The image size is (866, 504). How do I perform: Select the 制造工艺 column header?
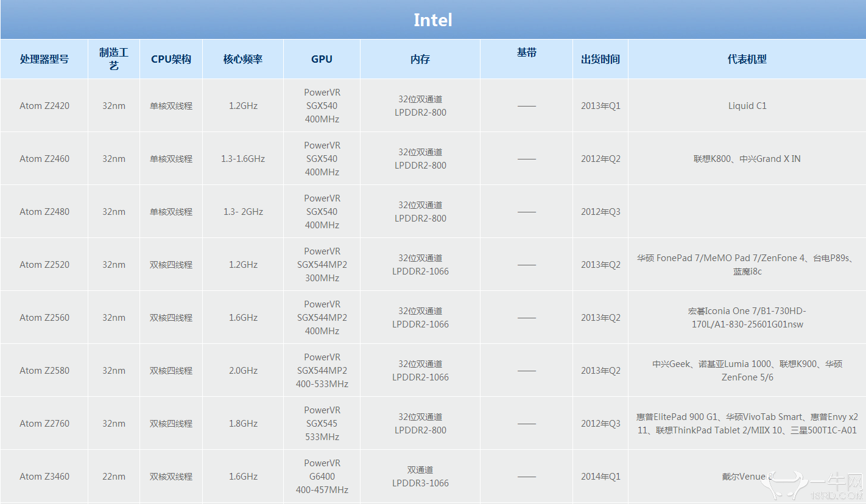click(x=114, y=59)
